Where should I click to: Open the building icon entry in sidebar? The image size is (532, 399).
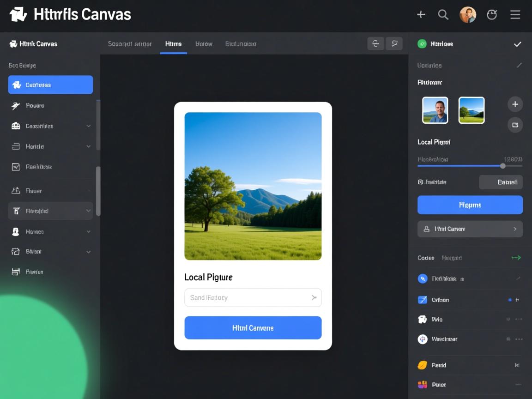[x=15, y=126]
